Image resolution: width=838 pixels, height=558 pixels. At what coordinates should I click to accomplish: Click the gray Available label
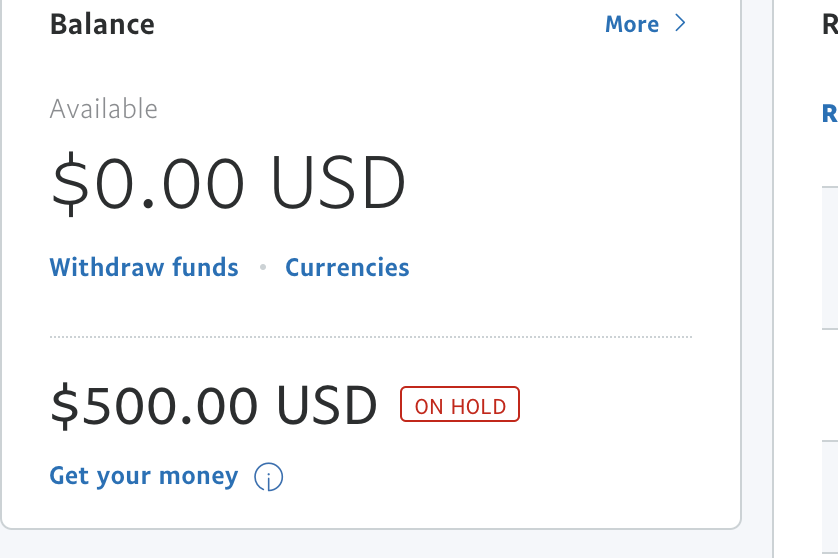[x=104, y=109]
